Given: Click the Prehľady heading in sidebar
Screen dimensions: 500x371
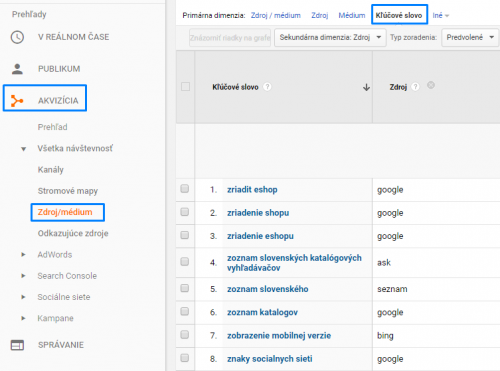Looking at the screenshot, I should point(29,14).
